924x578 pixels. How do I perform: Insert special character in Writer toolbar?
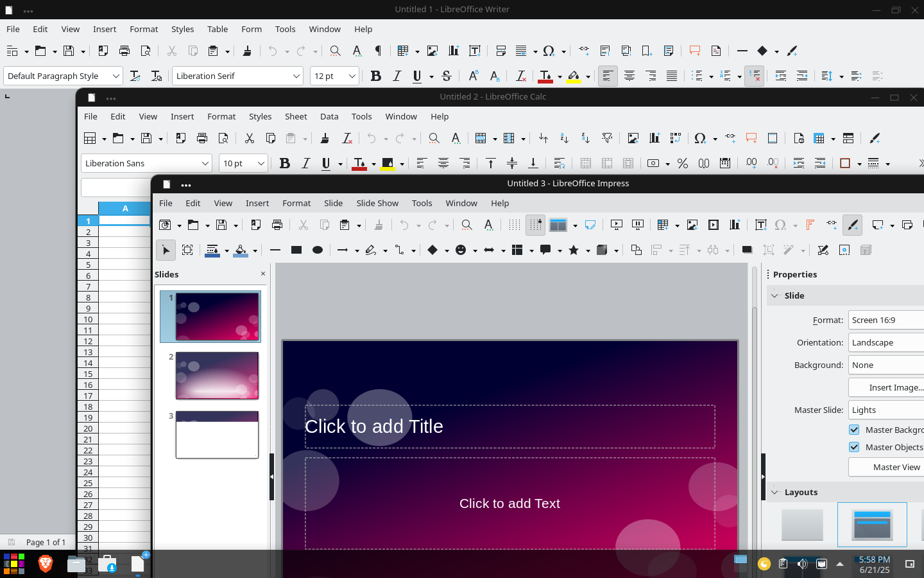pyautogui.click(x=549, y=51)
